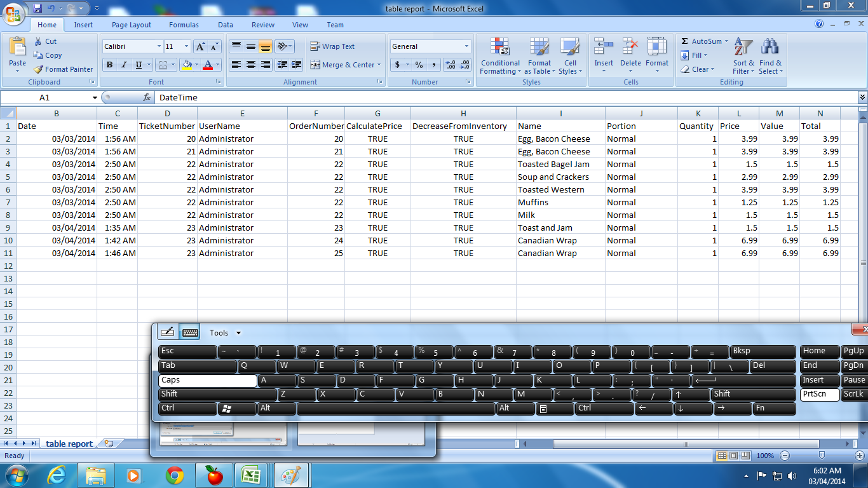Click the zoom slider in status bar
This screenshot has height=488, width=868.
(x=822, y=456)
